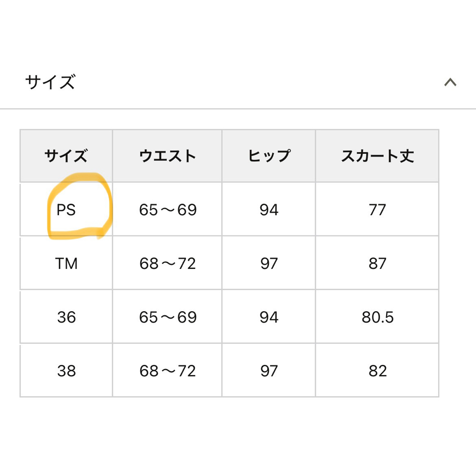The width and height of the screenshot is (476, 476).
Task: Click TM skirt length 87
Action: click(377, 263)
